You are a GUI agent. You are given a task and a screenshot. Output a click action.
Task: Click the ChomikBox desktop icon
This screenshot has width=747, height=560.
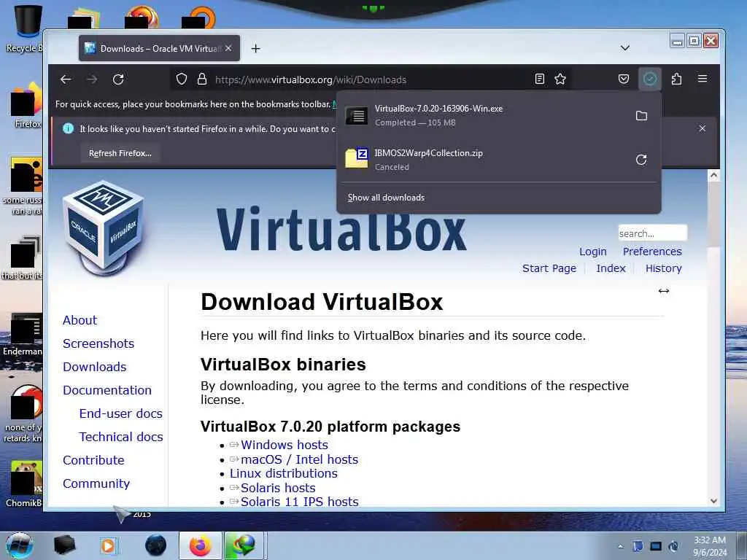[x=24, y=483]
